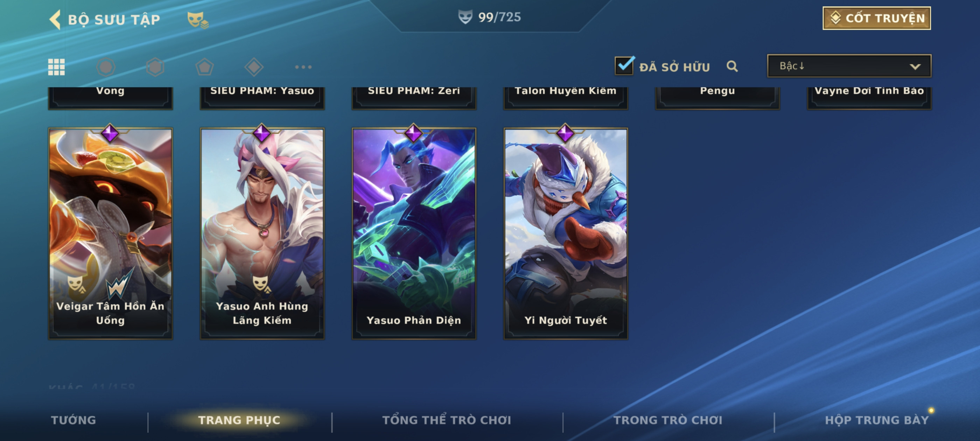Screen dimensions: 980x441
Task: Open the gold mask stack icon
Action: click(197, 20)
